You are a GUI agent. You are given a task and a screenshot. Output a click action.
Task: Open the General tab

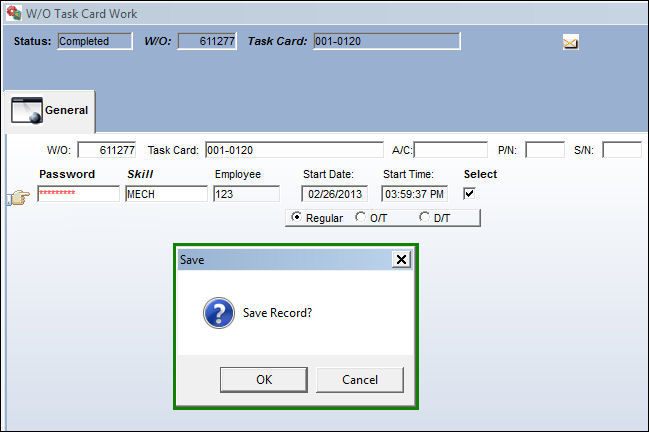50,111
